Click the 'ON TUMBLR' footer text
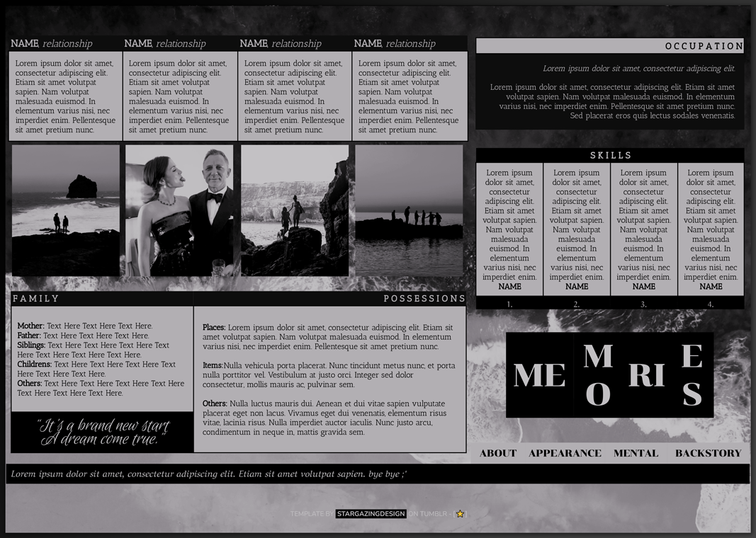Viewport: 756px width, 538px height. click(428, 514)
